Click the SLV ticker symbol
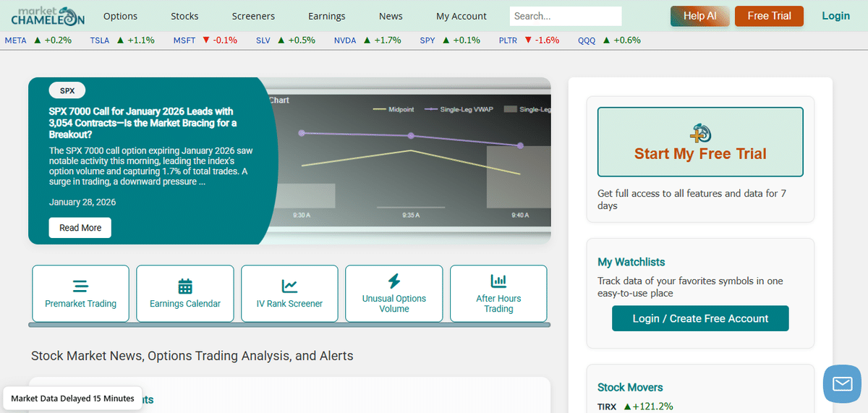This screenshot has height=413, width=868. (263, 41)
